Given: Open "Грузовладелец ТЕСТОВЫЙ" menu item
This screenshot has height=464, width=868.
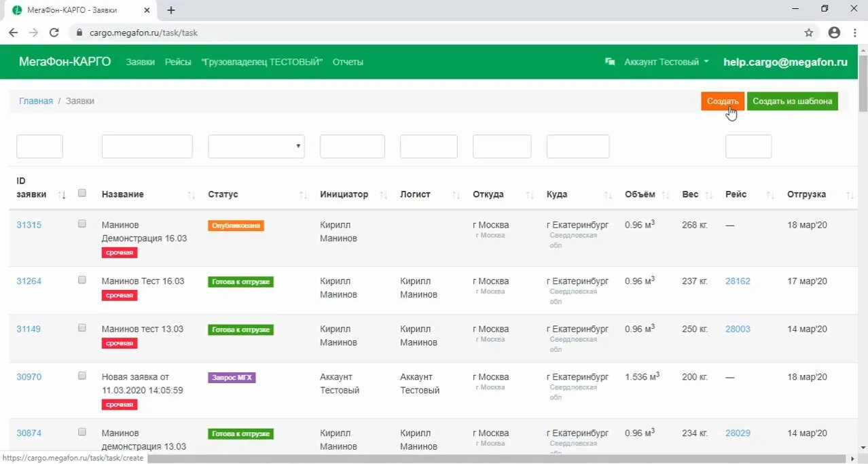Looking at the screenshot, I should tap(262, 62).
